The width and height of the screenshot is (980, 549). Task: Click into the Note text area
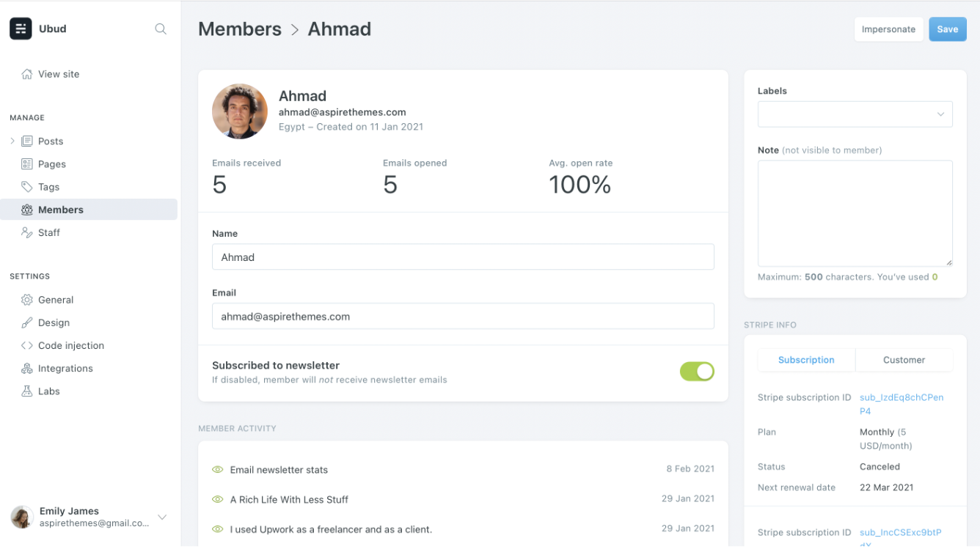pyautogui.click(x=855, y=213)
